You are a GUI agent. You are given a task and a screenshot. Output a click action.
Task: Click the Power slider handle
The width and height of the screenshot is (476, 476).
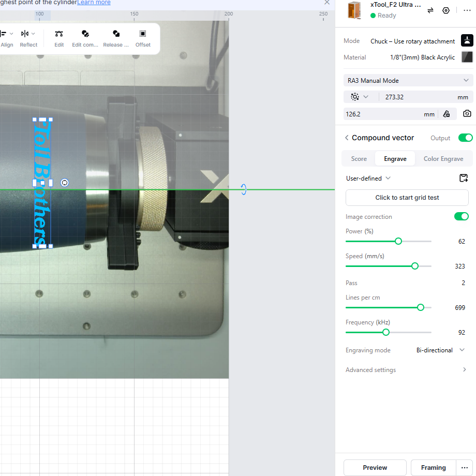click(x=398, y=241)
